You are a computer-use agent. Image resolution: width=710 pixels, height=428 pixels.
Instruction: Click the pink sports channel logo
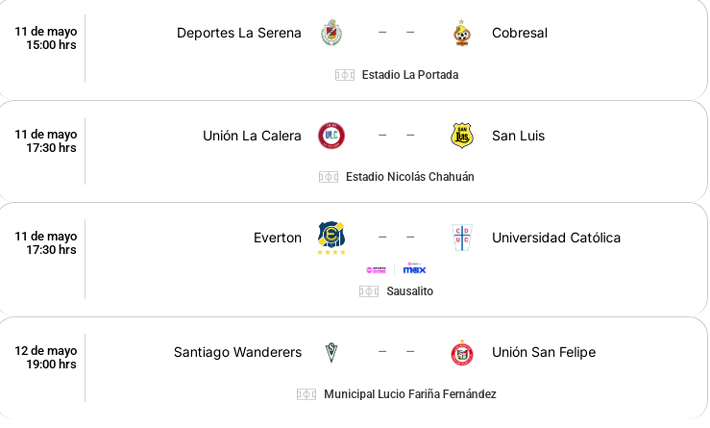(x=376, y=270)
